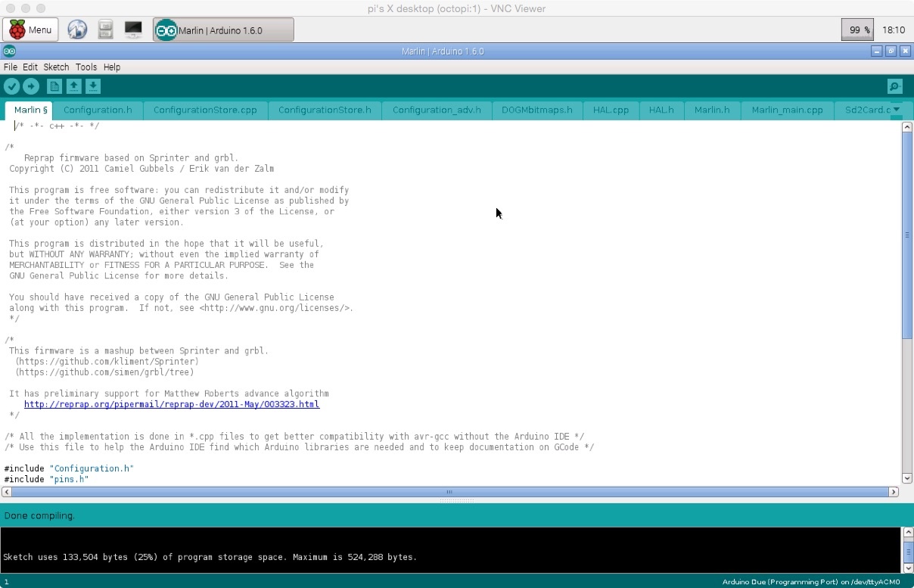Expand the tab list dropdown arrow
The width and height of the screenshot is (914, 588).
pos(897,110)
